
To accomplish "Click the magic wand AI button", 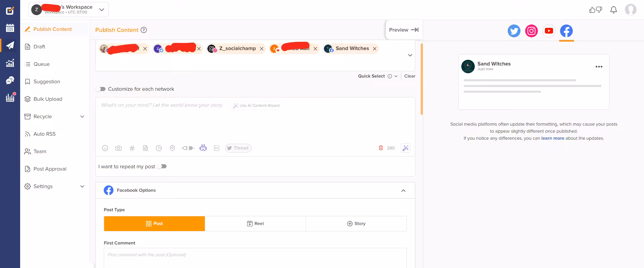I will click(406, 148).
